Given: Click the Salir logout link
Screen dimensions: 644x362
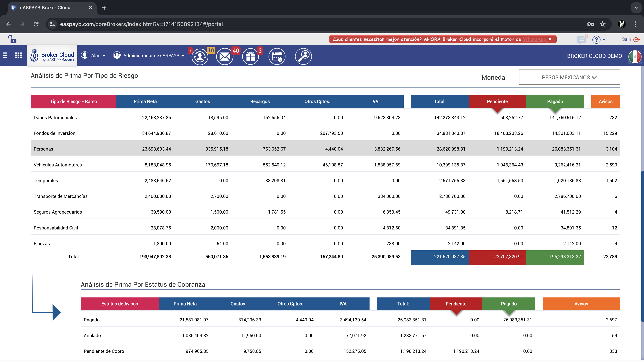Looking at the screenshot, I should point(631,39).
